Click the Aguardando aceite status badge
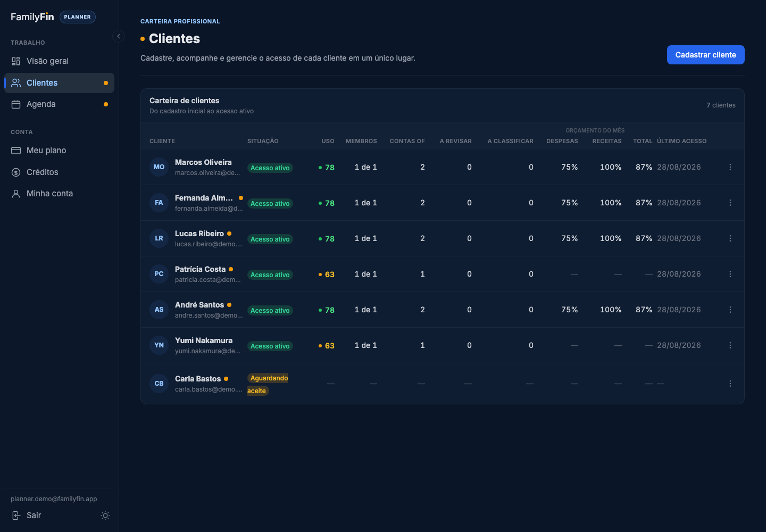 pyautogui.click(x=268, y=384)
